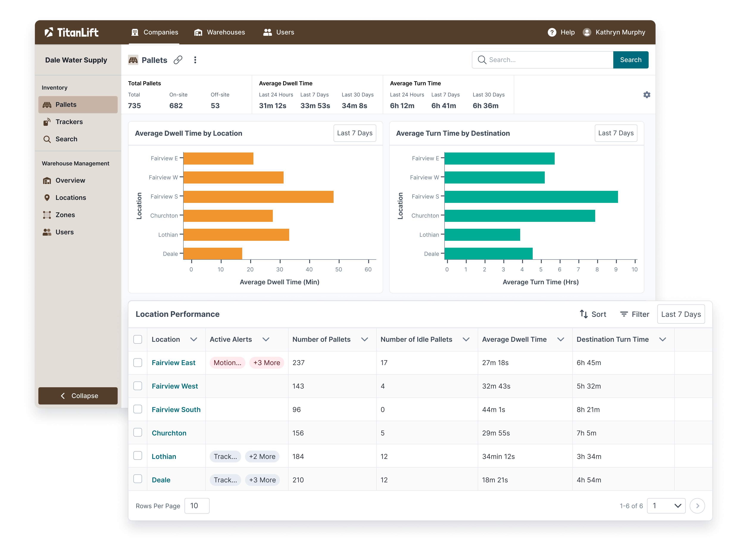
Task: Open the Rows Per Page dropdown
Action: [x=197, y=506]
